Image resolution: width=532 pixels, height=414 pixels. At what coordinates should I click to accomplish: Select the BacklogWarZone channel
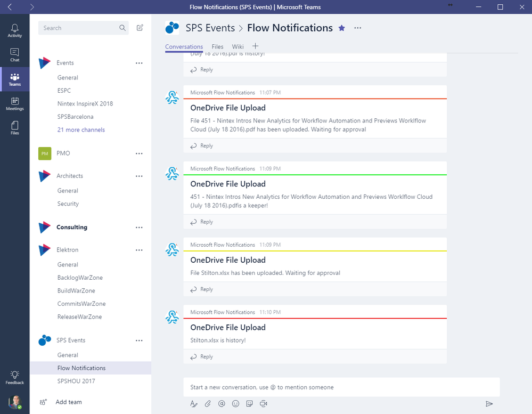pyautogui.click(x=80, y=278)
